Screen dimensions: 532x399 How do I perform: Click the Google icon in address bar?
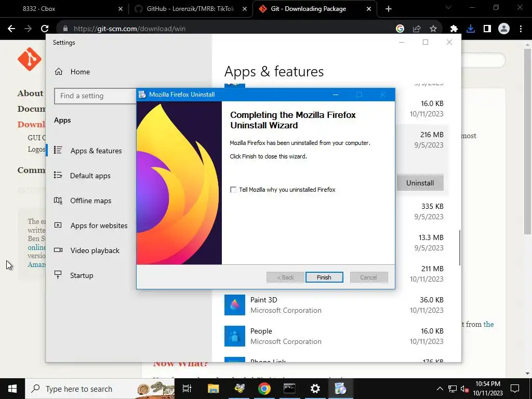pyautogui.click(x=400, y=29)
